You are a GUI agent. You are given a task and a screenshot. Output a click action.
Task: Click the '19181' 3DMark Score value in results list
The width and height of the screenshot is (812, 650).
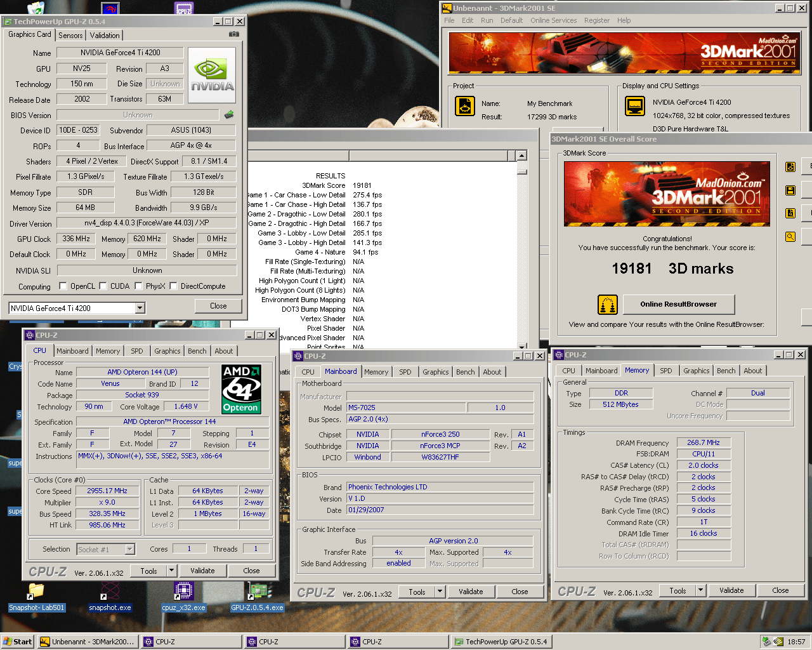[362, 185]
